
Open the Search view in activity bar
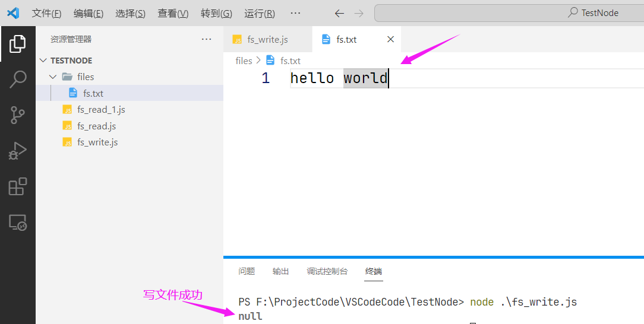click(x=17, y=79)
